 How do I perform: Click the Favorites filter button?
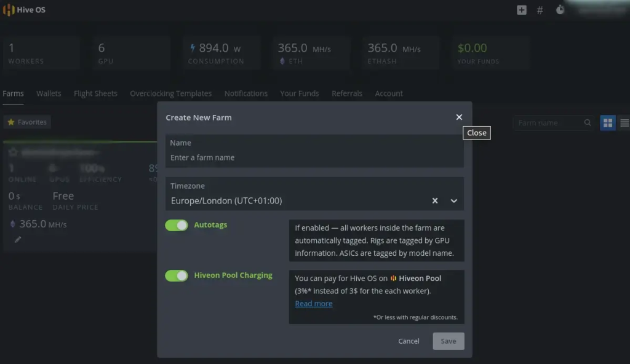click(x=27, y=122)
